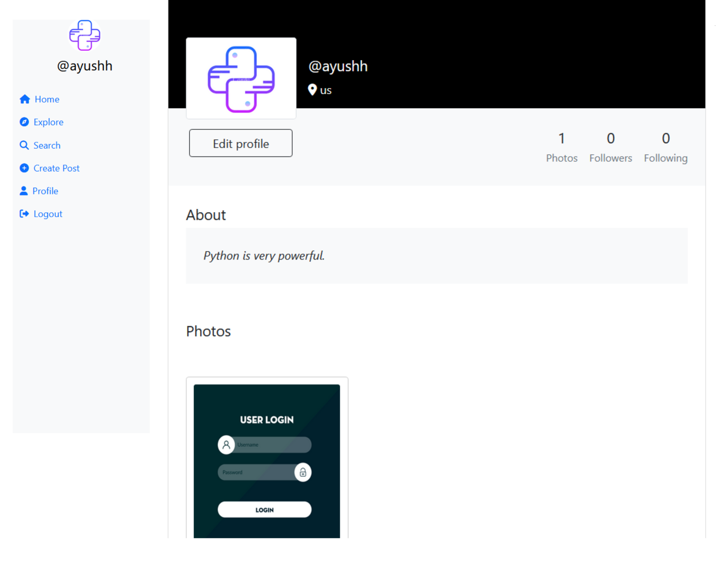Go to the Explore page link
728x582 pixels.
coord(48,122)
